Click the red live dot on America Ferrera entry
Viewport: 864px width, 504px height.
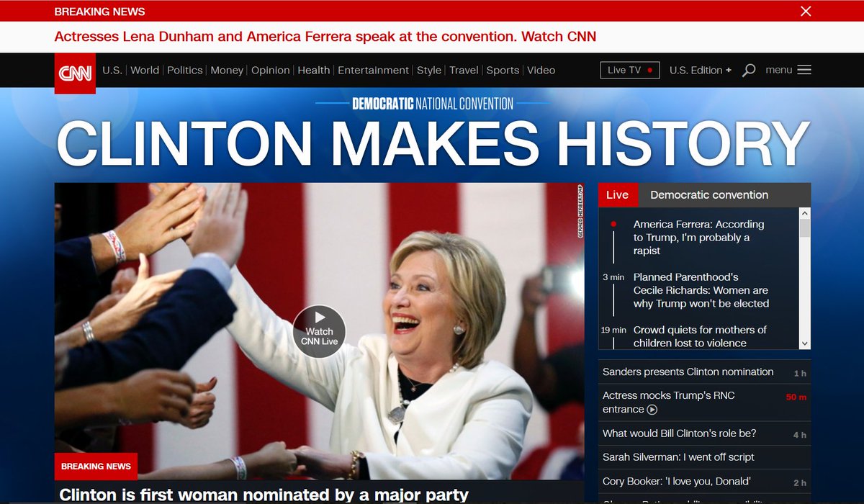[x=613, y=224]
